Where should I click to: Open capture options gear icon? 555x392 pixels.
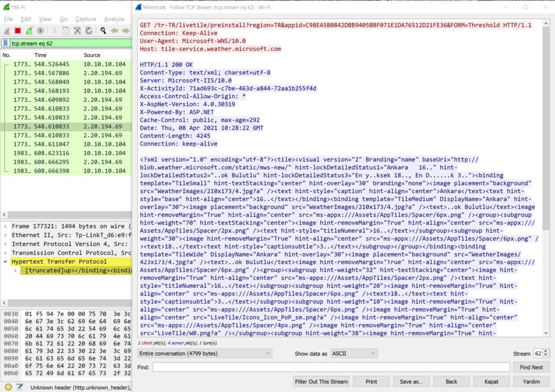pos(41,31)
